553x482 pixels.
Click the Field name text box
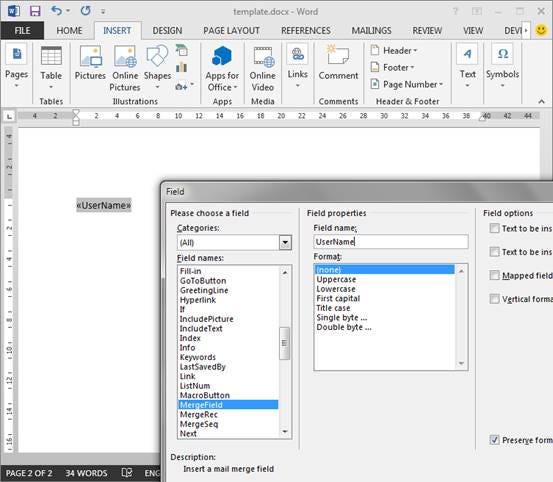click(x=391, y=242)
